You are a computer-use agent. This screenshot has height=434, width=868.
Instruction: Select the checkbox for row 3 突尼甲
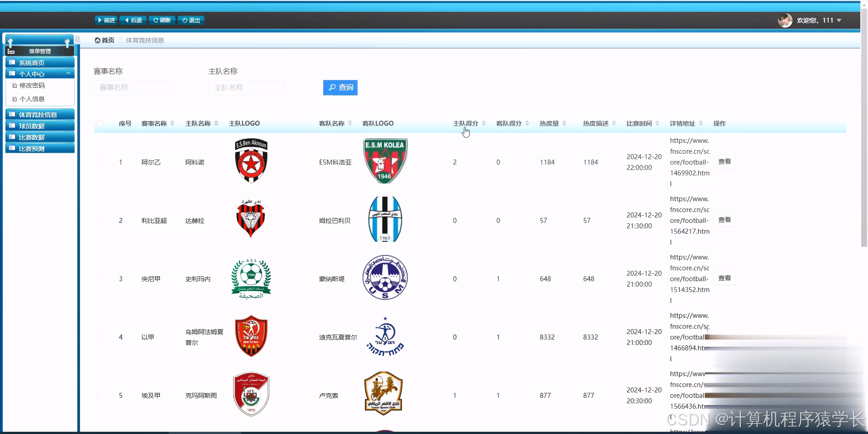point(99,279)
